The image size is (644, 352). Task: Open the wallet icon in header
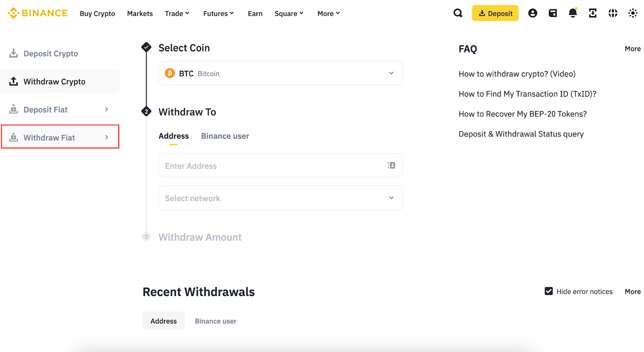tap(553, 13)
